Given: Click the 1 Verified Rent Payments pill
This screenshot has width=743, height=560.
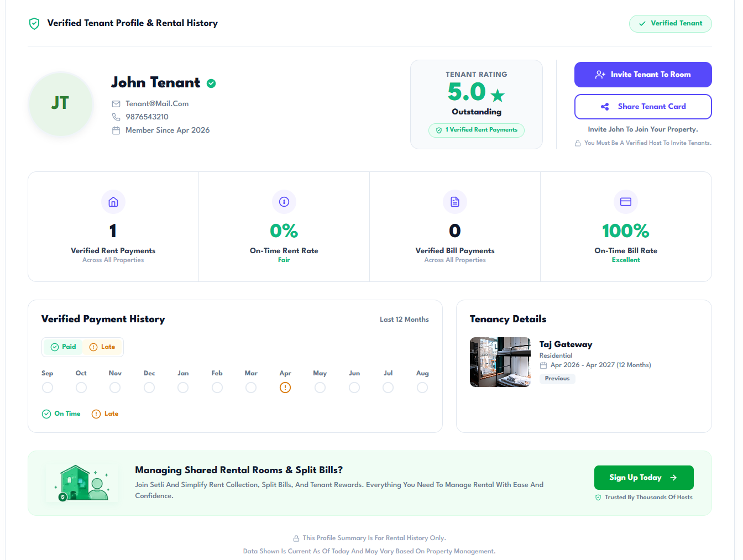Looking at the screenshot, I should 477,130.
